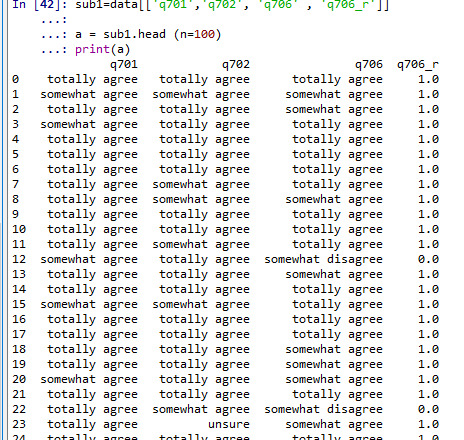Click row 22's q702 'somewhat agree' value
This screenshot has height=440, width=464.
pos(201,410)
